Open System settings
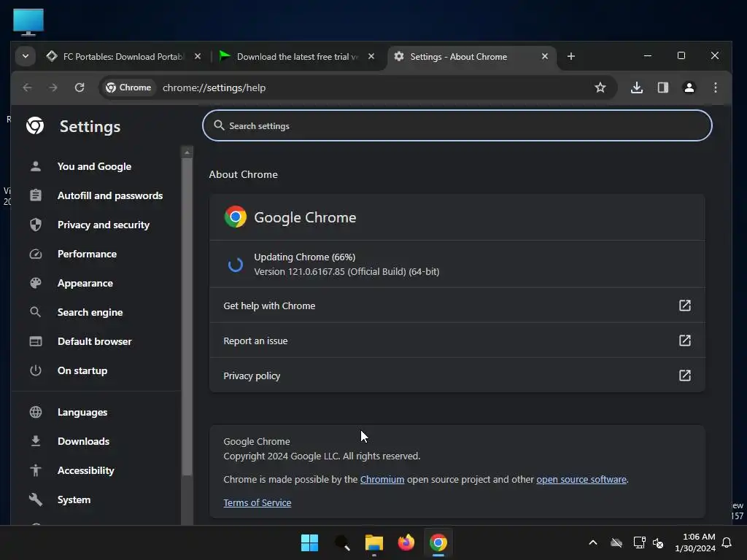This screenshot has width=747, height=560. [74, 499]
